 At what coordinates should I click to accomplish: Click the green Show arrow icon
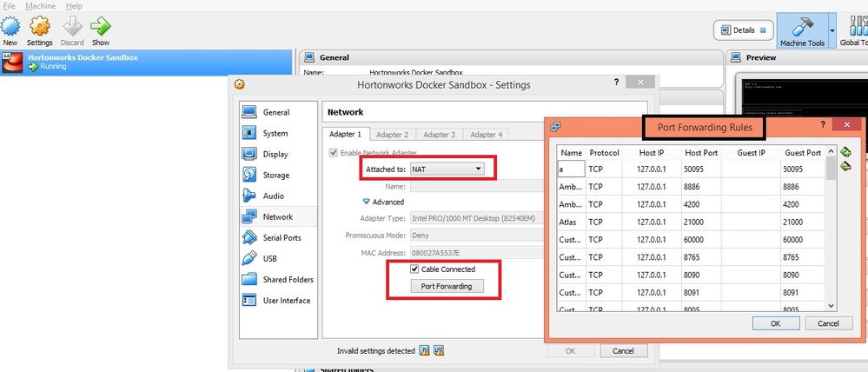[101, 26]
